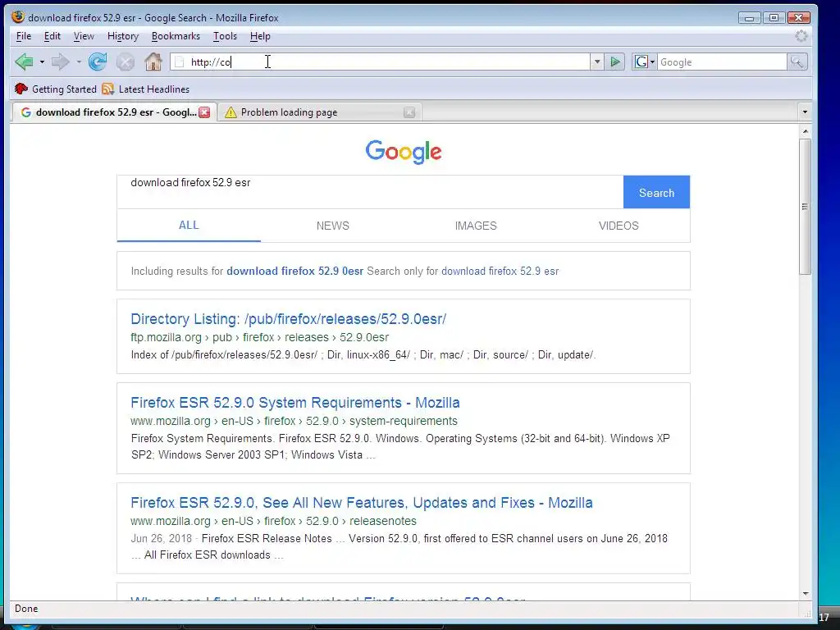Open the Forward history dropdown arrow
840x630 pixels.
click(79, 62)
